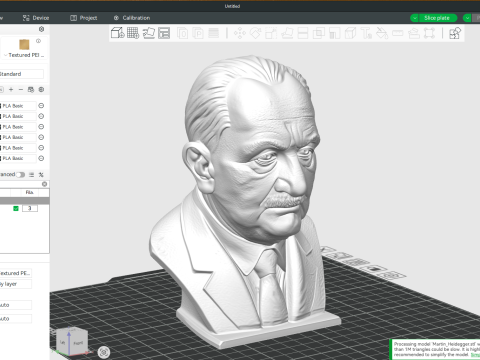
Task: Click printer settings gear above plate type
Action: tap(41, 29)
